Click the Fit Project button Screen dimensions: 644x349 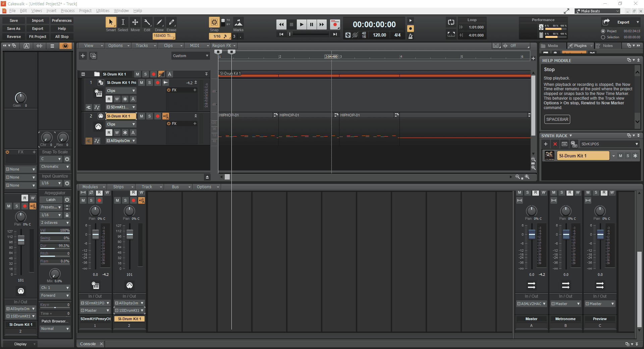[38, 37]
